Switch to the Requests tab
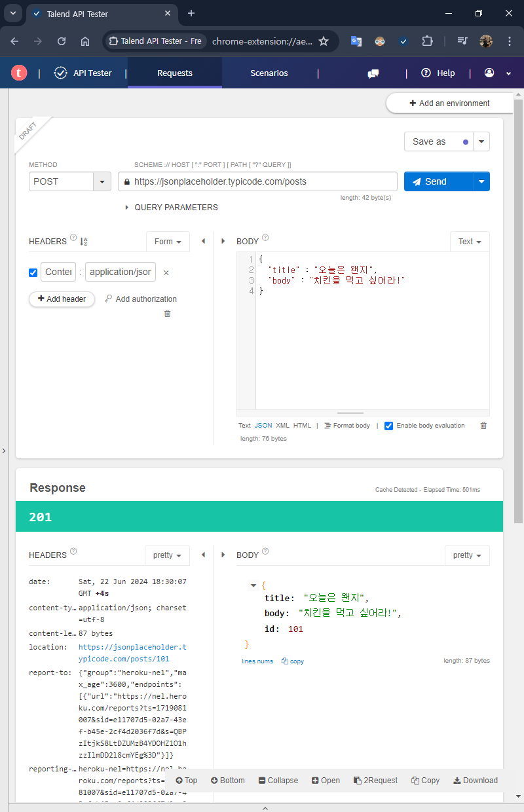 coord(175,73)
